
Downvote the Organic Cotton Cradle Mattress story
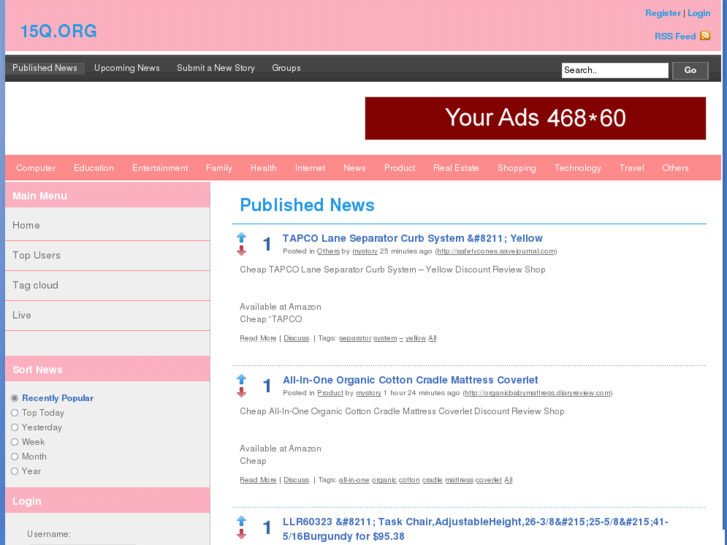point(242,392)
